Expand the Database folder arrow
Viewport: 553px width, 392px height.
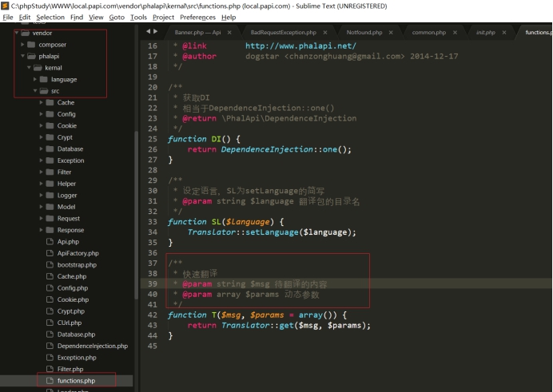(42, 148)
